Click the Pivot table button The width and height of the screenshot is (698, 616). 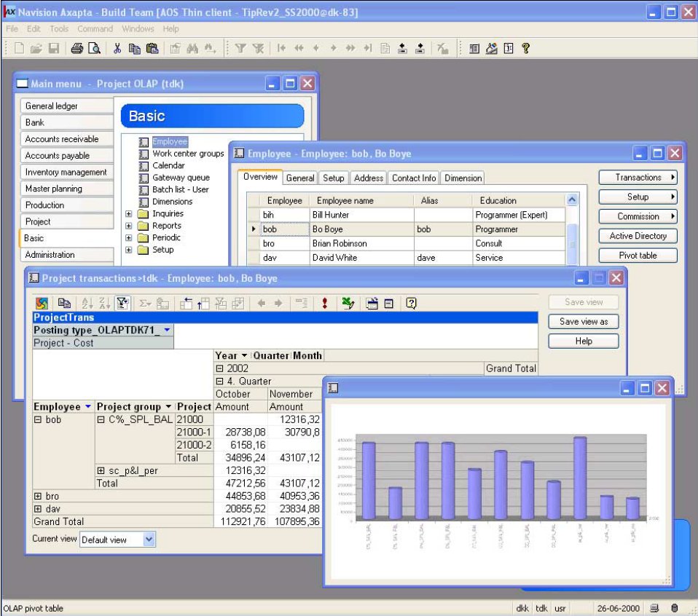pyautogui.click(x=638, y=256)
